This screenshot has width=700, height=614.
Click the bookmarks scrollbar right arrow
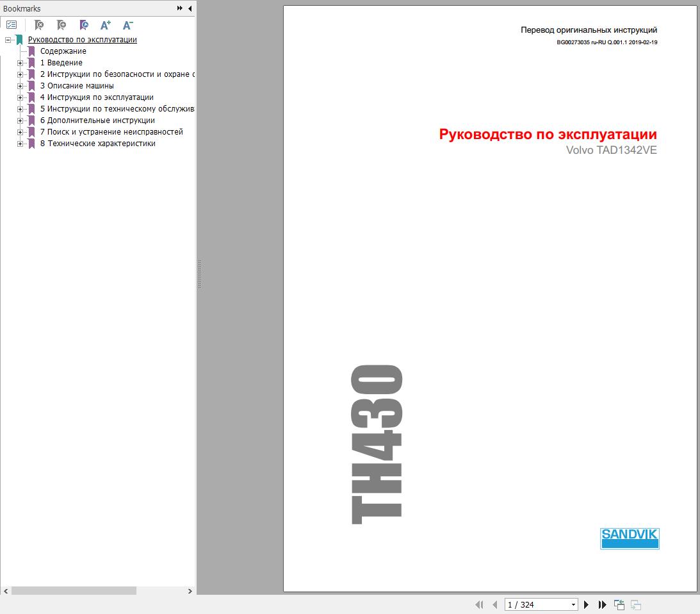click(190, 591)
